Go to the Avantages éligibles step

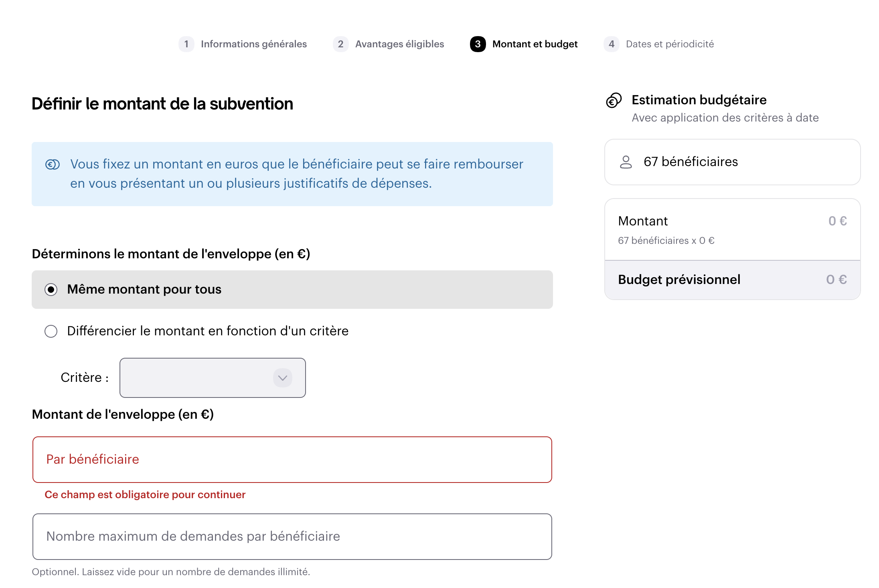point(400,44)
